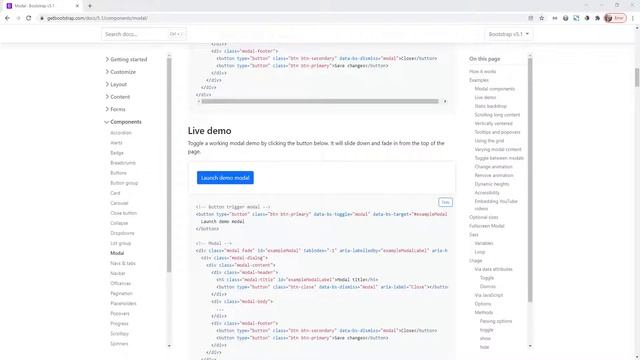Jump to Change animation section

pos(493,167)
